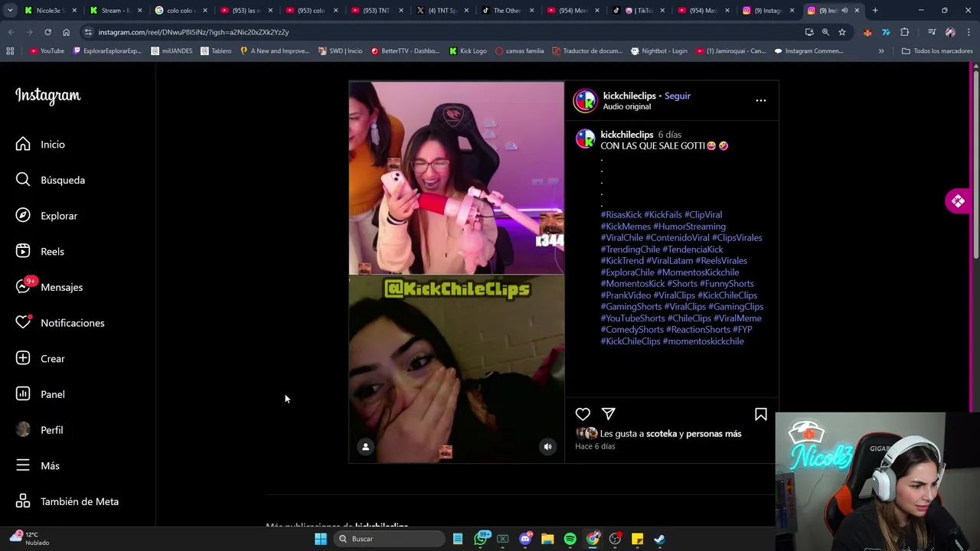Open Panel in the sidebar

pos(40,394)
